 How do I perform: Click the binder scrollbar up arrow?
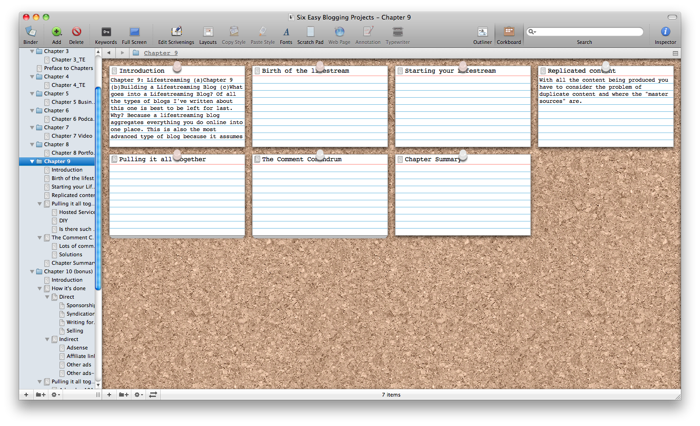(98, 52)
